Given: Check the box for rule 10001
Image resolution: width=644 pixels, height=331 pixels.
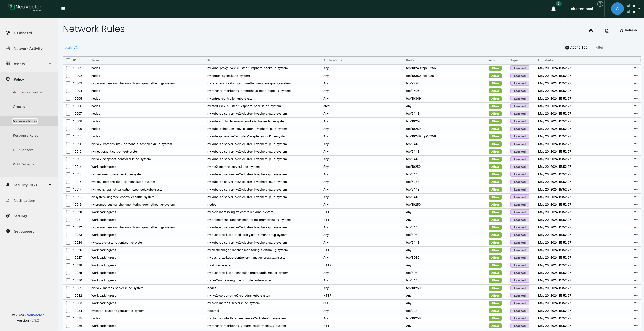Looking at the screenshot, I should click(x=68, y=68).
